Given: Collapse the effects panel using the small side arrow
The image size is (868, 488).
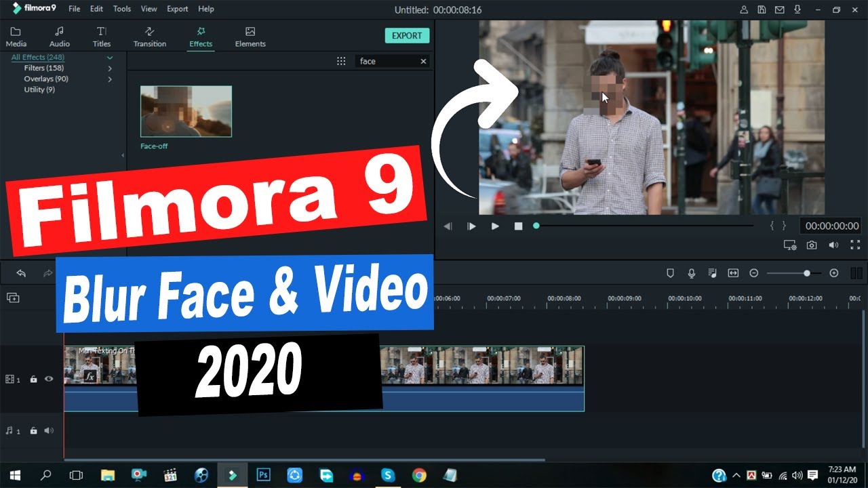Looking at the screenshot, I should [x=123, y=155].
